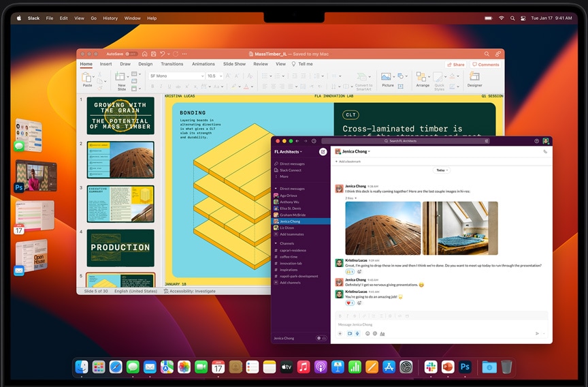
Task: Expand the FL Architects workspace menu
Action: tap(288, 151)
